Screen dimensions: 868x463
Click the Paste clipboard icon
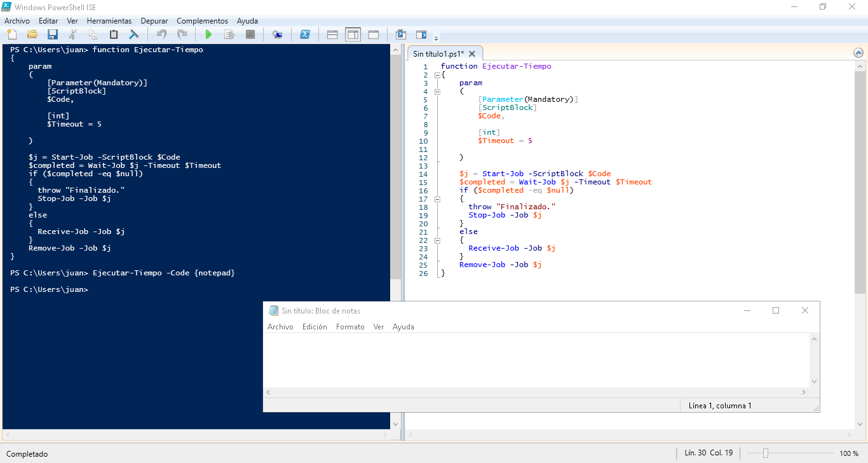coord(114,34)
